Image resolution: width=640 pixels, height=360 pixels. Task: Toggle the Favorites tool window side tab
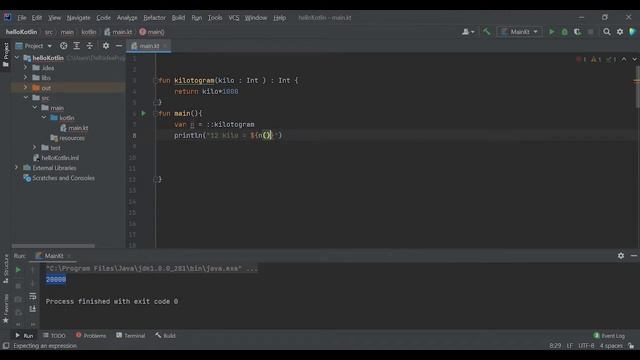(6, 309)
